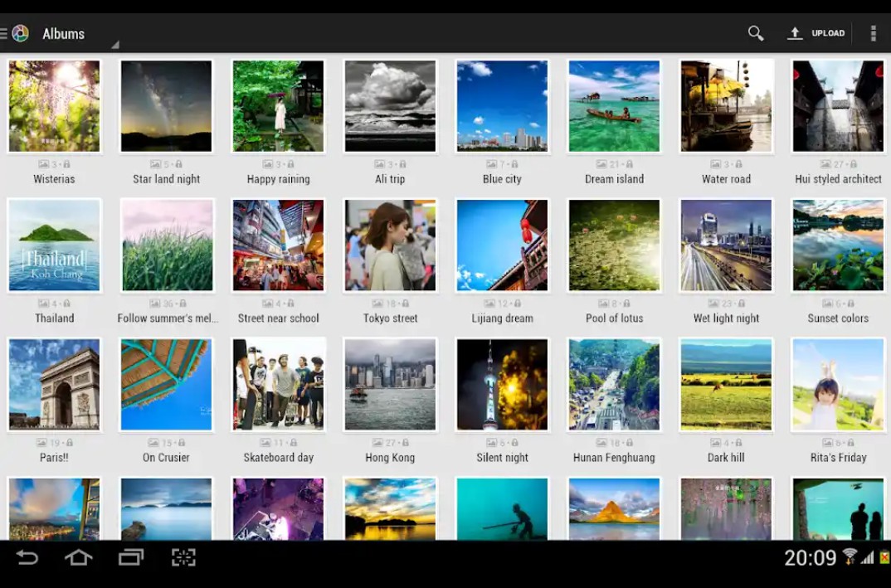Tap the Wi-Fi status icon
891x588 pixels.
(850, 556)
